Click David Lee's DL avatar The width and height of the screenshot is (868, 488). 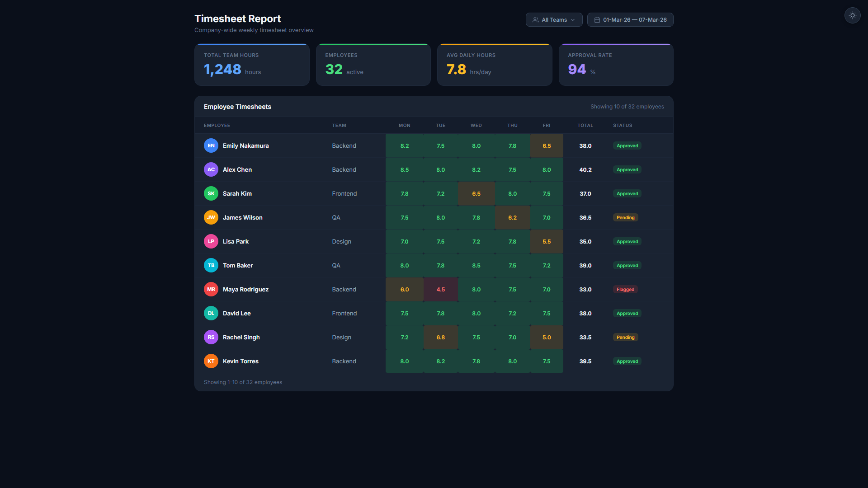211,313
